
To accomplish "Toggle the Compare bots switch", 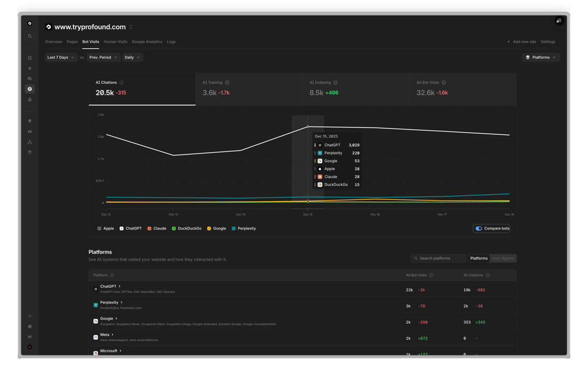I will point(479,228).
